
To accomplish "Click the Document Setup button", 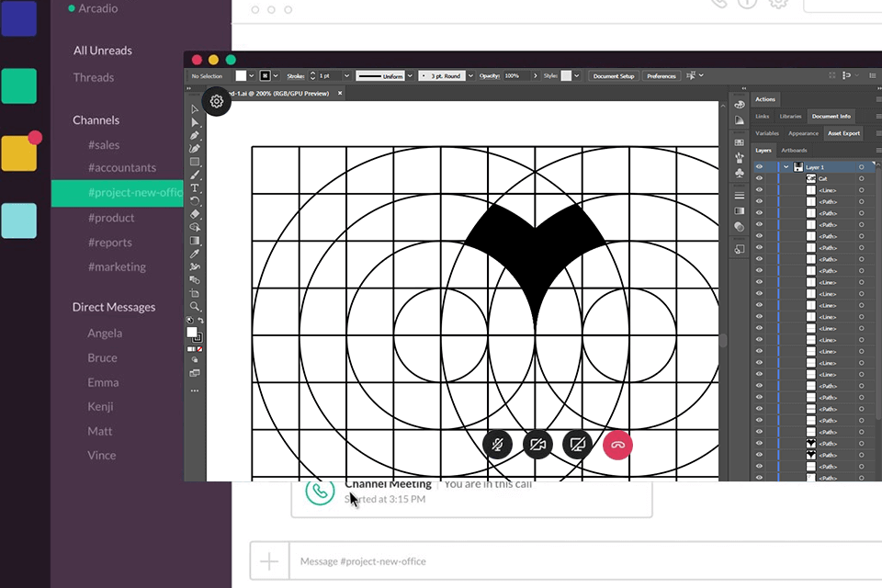I will pos(613,76).
